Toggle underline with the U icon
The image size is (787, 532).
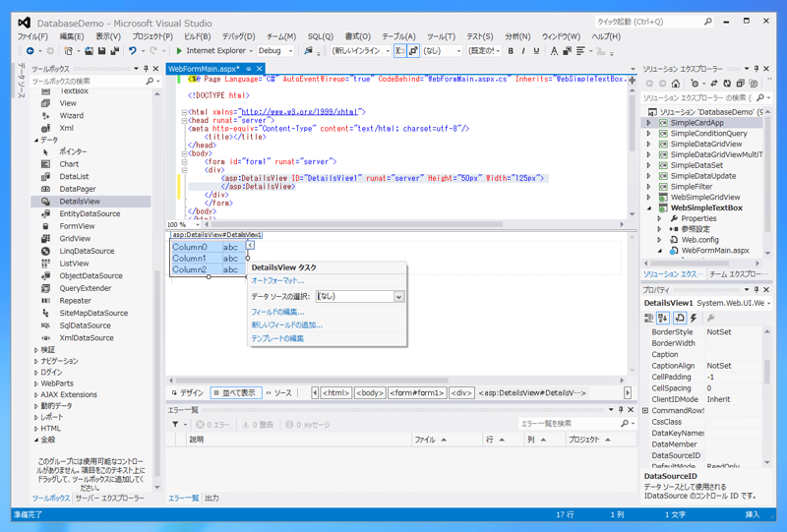coord(536,51)
